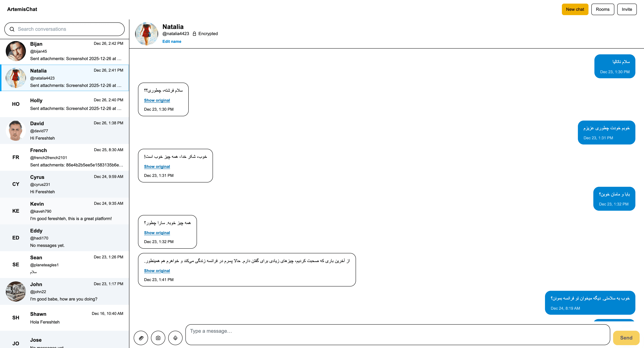Open the camera icon to send a photo
This screenshot has height=348, width=644.
point(158,338)
